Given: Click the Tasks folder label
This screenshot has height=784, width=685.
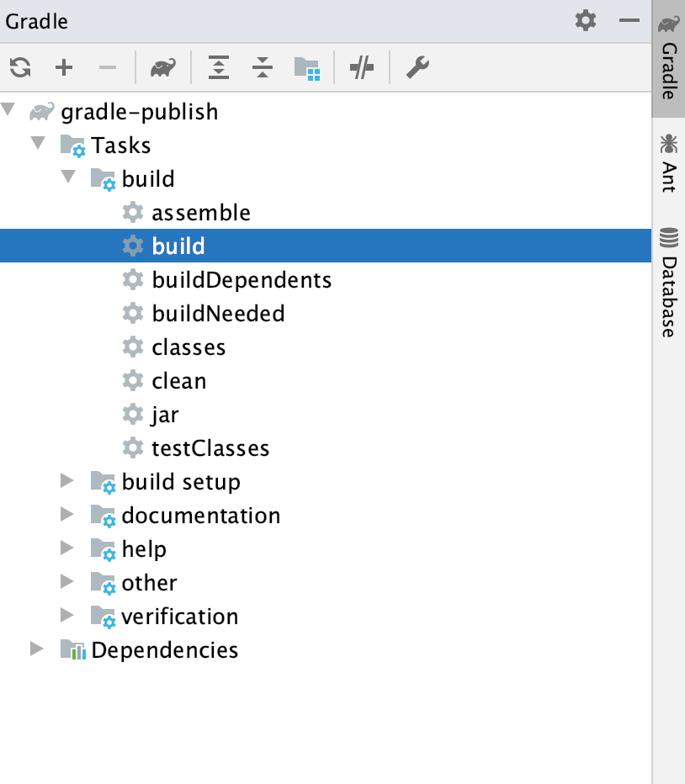Looking at the screenshot, I should pos(120,146).
